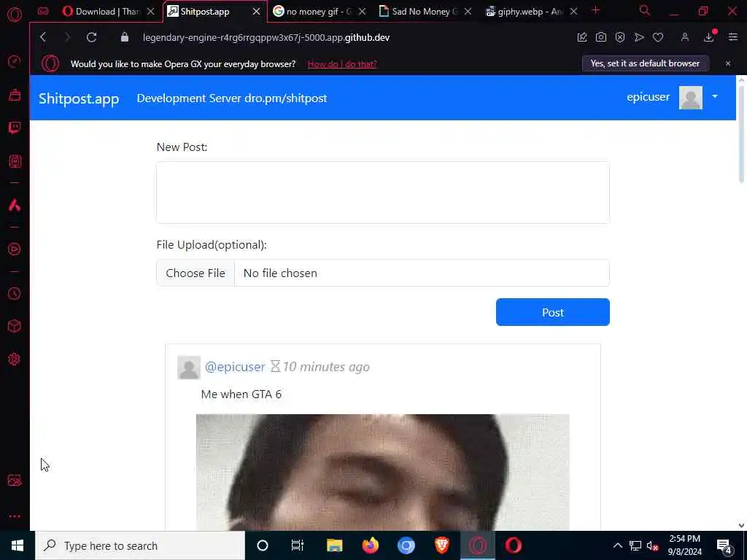Click the send/flow arrow icon
747x560 pixels.
click(x=639, y=37)
